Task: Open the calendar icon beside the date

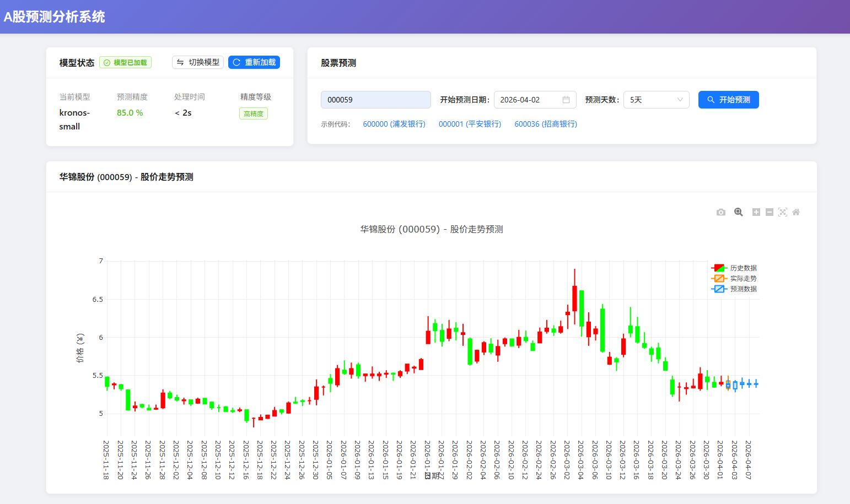Action: pos(566,100)
